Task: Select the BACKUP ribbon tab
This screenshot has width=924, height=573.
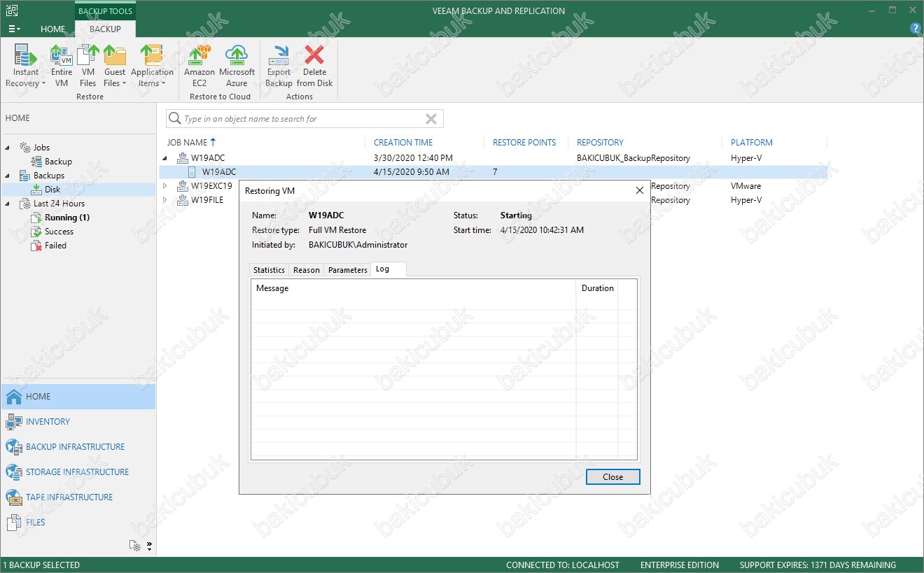Action: tap(105, 29)
